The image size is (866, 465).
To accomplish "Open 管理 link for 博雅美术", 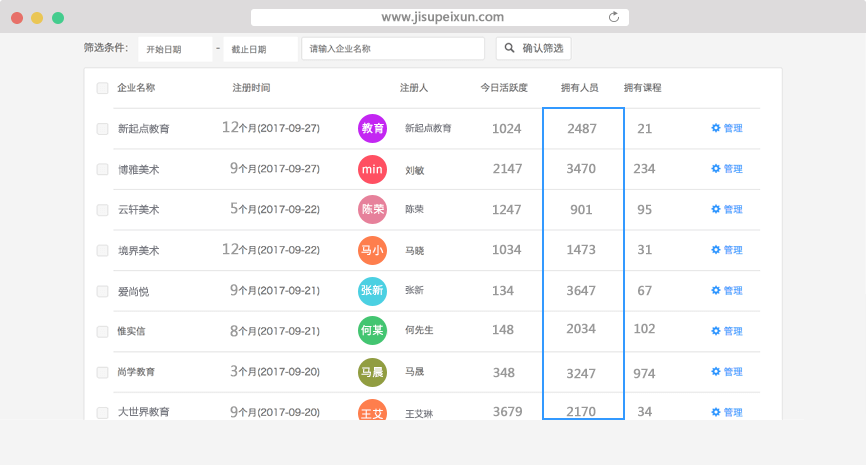I will 733,168.
